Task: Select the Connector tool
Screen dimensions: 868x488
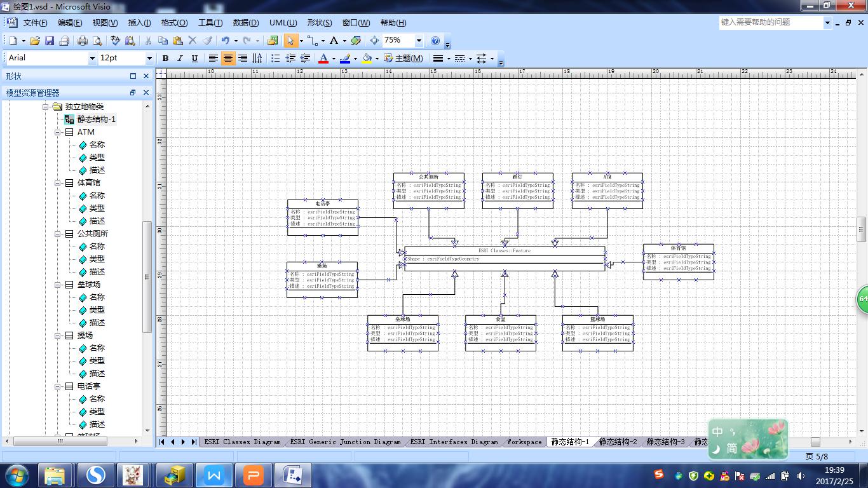Action: coord(313,41)
